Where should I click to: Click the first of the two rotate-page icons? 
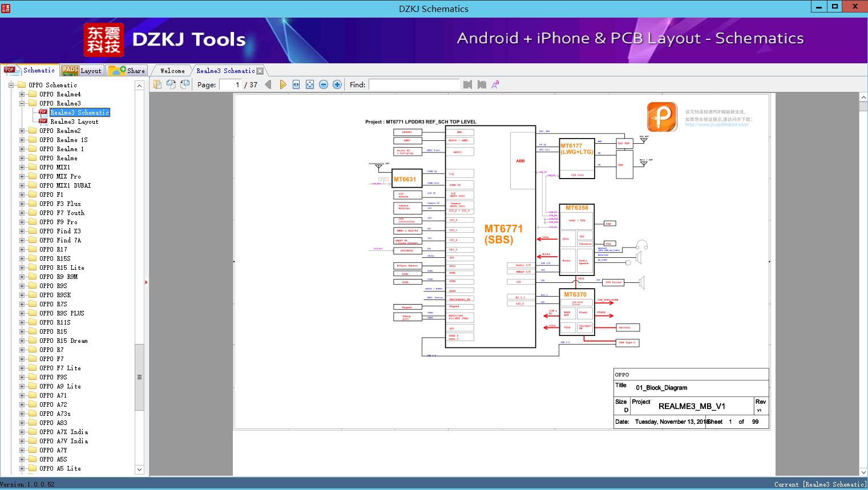(171, 84)
